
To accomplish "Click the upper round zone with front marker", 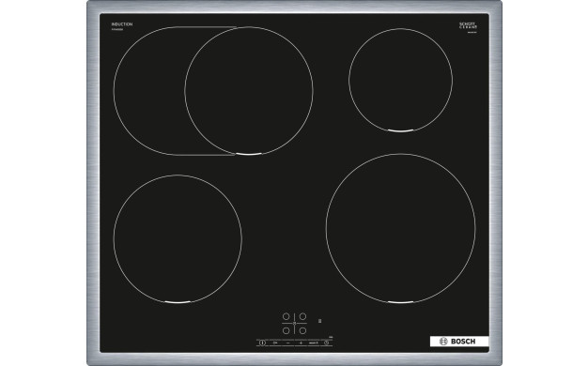I will click(249, 91).
